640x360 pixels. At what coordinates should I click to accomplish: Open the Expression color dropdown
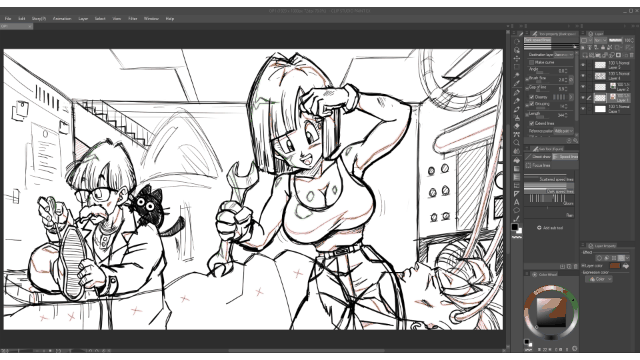[599, 279]
